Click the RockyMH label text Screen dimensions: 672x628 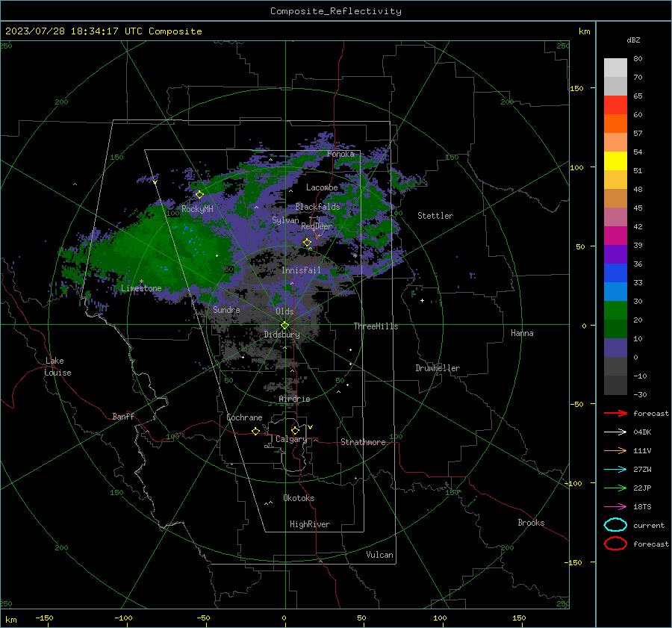197,209
